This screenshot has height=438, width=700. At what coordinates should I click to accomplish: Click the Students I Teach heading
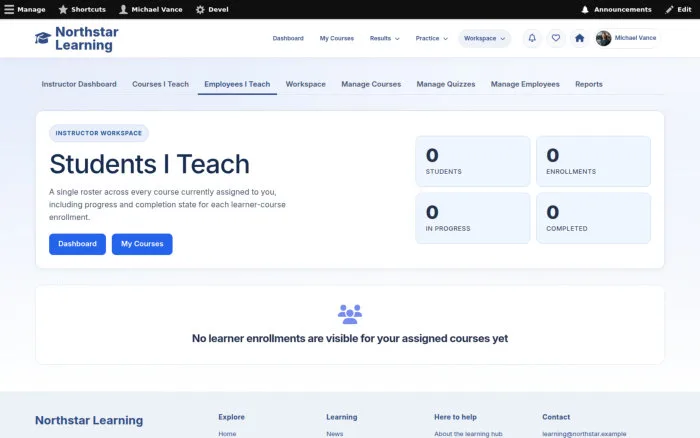(149, 164)
